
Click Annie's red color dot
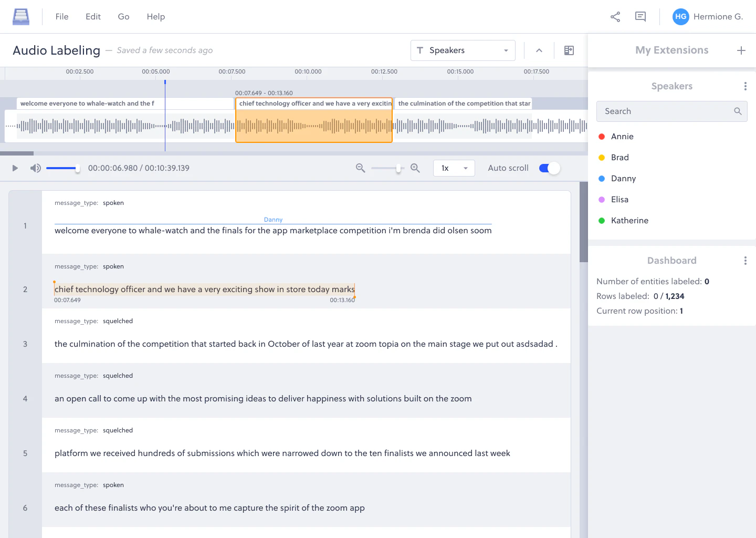[x=602, y=137]
